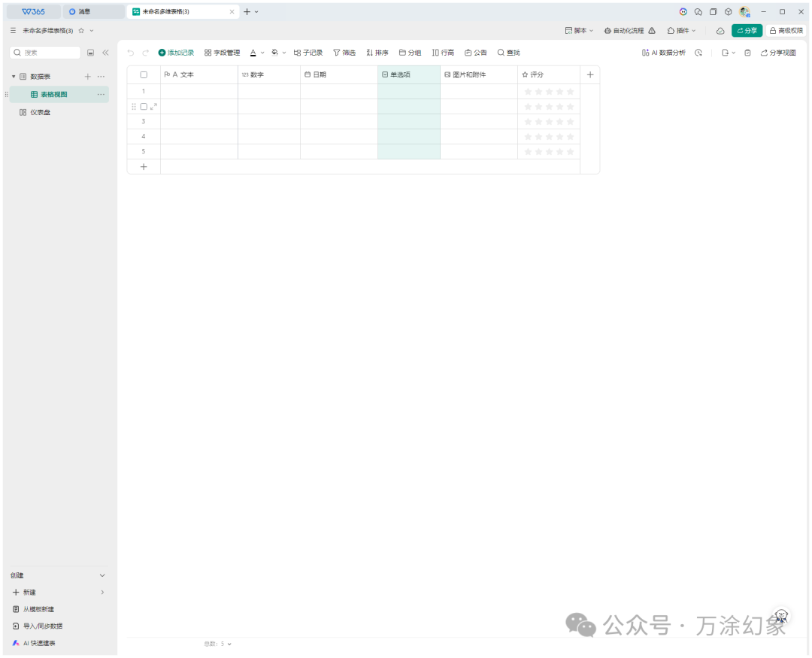打开分组功能
This screenshot has width=812, height=658.
(x=410, y=53)
